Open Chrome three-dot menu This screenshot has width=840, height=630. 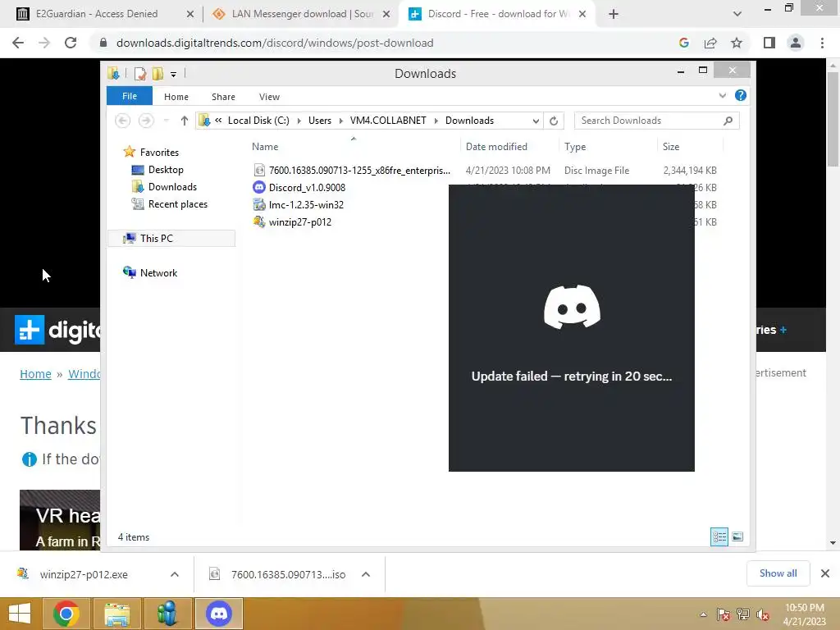[x=822, y=43]
